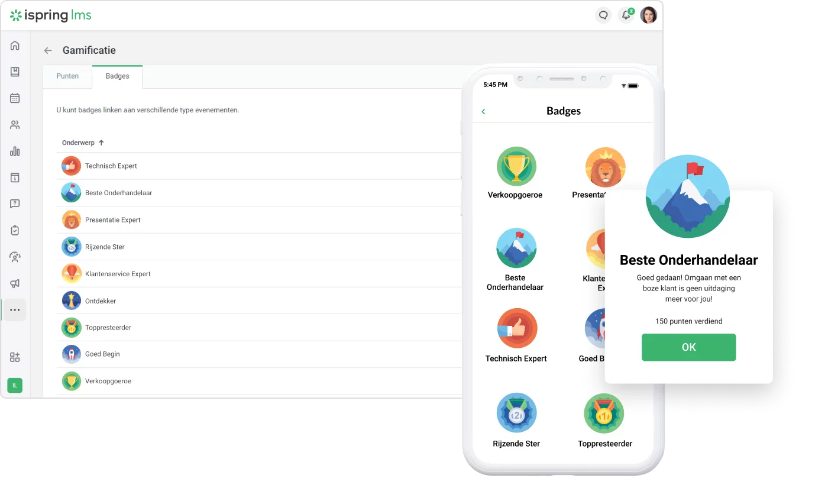Open the add-apps grid icon in sidebar

15,357
